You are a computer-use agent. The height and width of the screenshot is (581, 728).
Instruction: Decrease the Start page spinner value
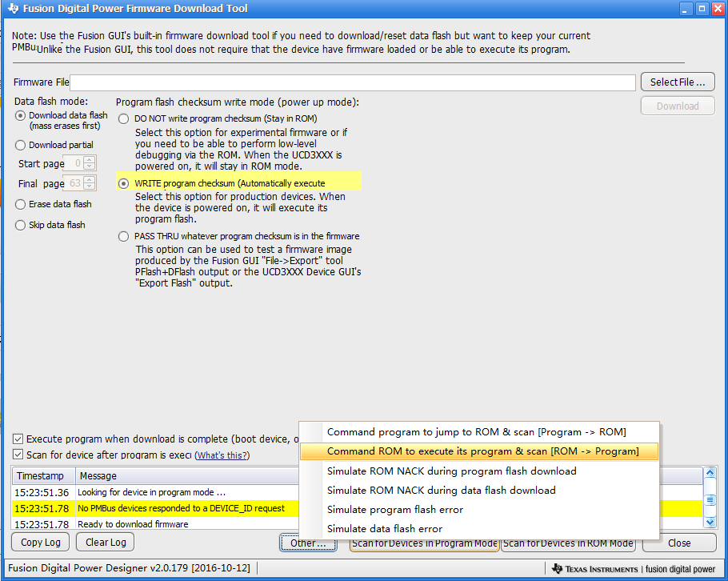(x=90, y=166)
